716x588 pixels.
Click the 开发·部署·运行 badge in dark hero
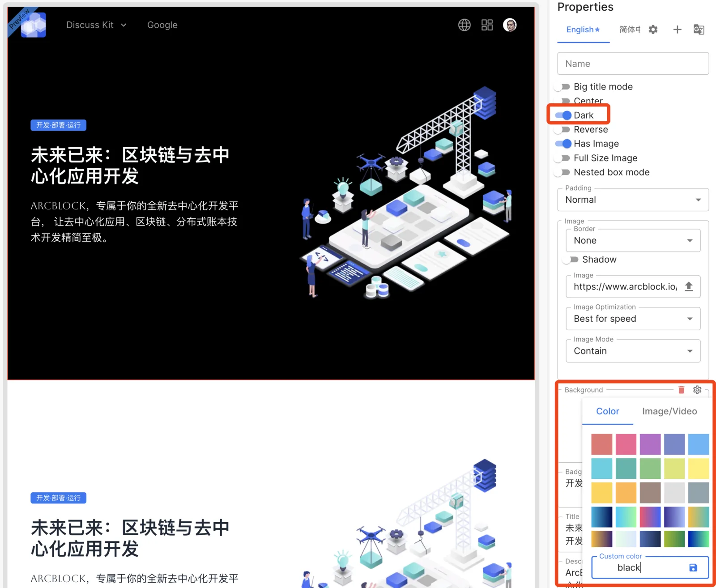58,125
